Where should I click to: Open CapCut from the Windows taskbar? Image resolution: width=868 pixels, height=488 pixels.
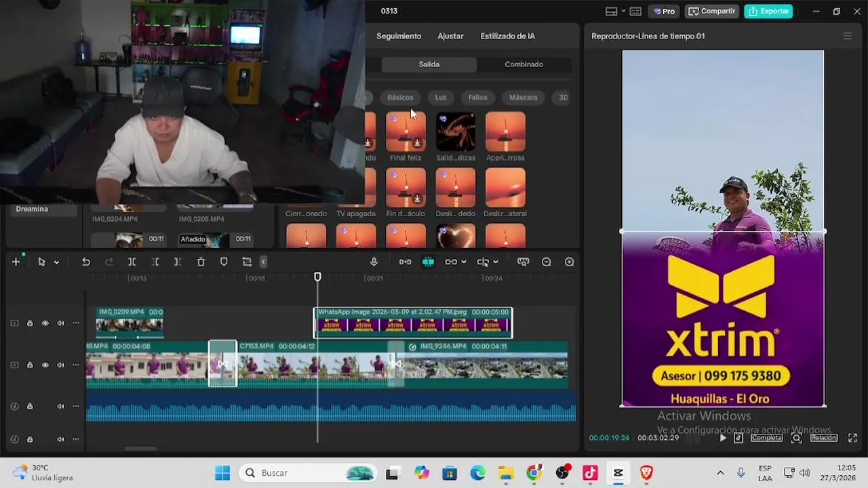click(x=618, y=472)
